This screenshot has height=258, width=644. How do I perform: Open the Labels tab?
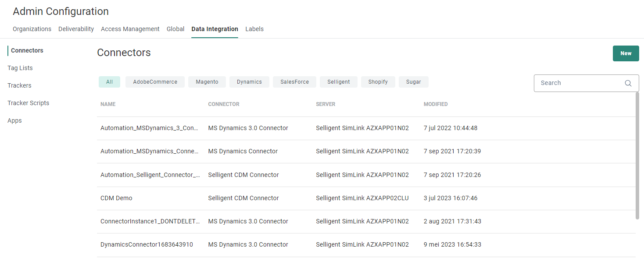[x=254, y=29]
